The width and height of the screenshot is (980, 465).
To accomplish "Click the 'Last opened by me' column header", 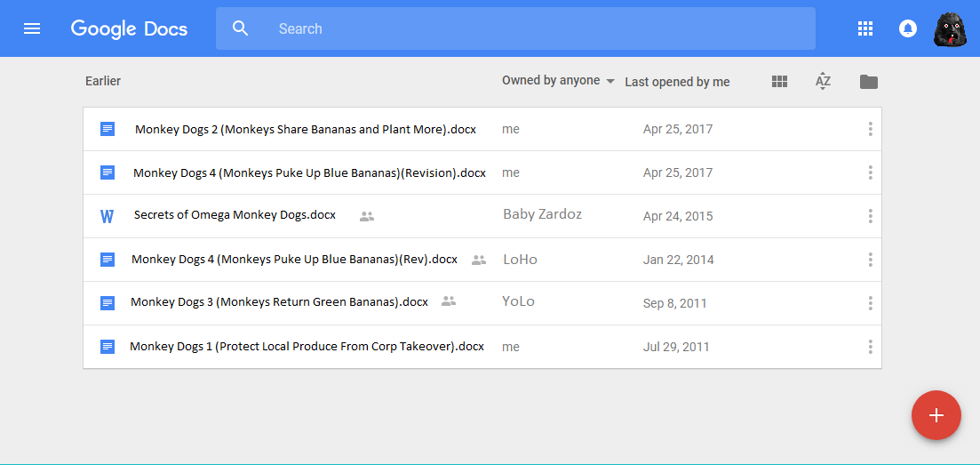I will click(x=677, y=82).
